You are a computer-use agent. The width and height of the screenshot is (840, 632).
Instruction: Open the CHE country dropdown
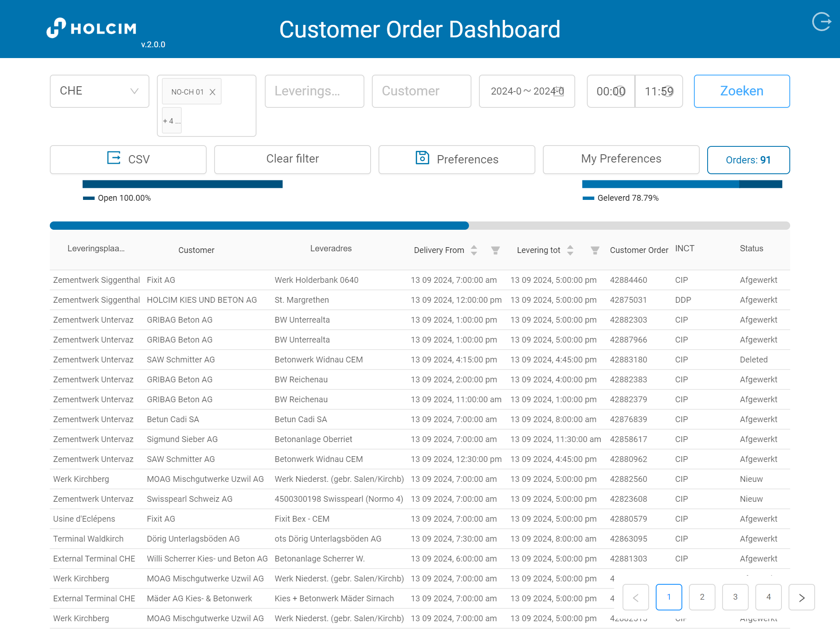[99, 91]
